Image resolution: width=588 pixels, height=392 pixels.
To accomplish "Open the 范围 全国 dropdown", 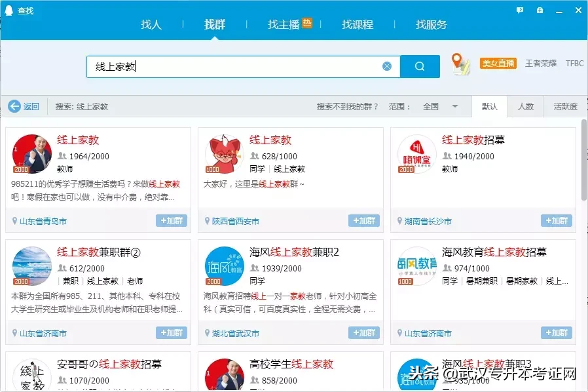I will 440,107.
